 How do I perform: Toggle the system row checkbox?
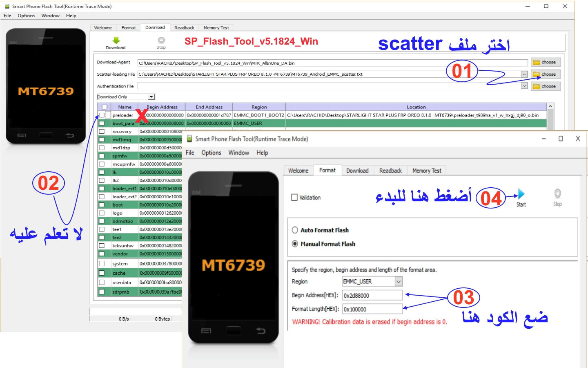[x=102, y=264]
